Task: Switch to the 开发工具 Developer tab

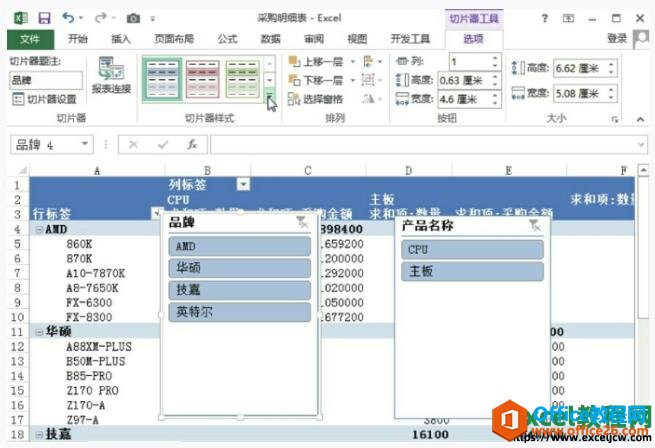Action: click(x=410, y=39)
